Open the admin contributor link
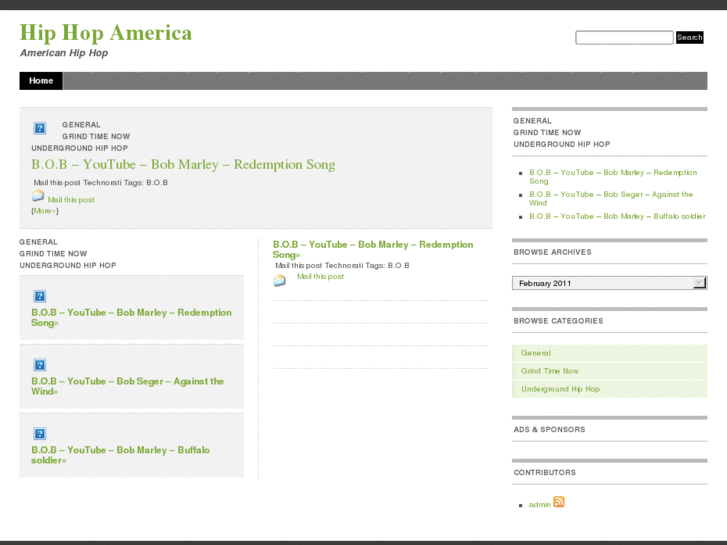 (x=540, y=505)
